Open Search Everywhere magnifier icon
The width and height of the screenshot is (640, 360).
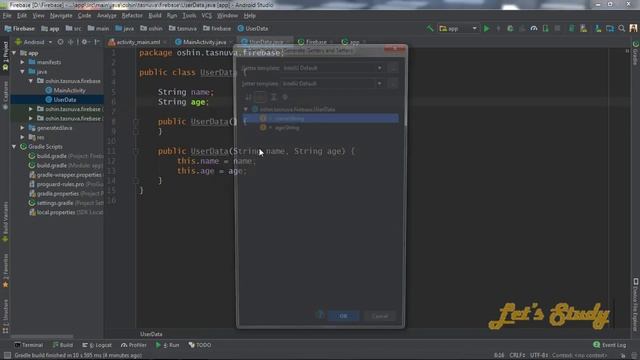[622, 29]
